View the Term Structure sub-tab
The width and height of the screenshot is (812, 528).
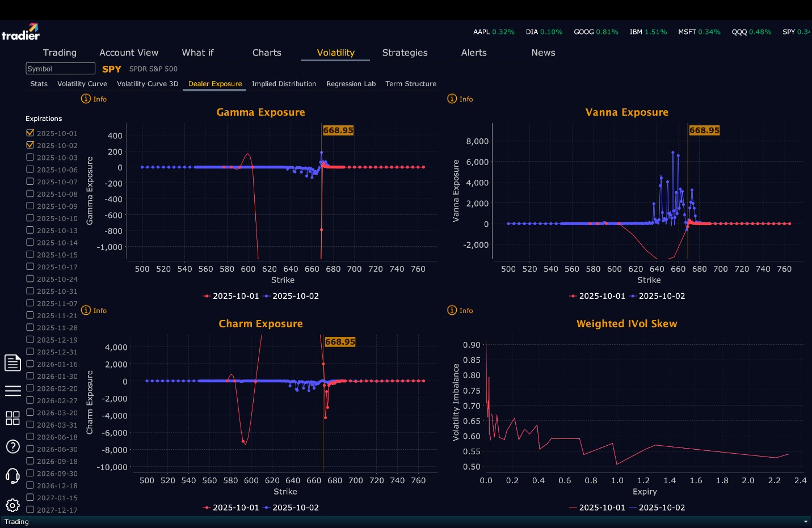pyautogui.click(x=411, y=84)
